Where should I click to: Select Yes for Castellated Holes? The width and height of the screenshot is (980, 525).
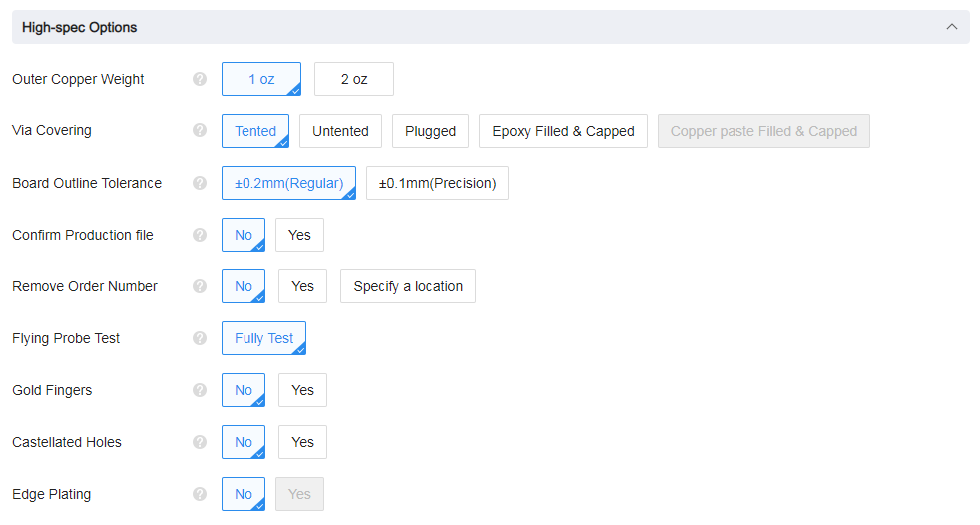coord(302,442)
